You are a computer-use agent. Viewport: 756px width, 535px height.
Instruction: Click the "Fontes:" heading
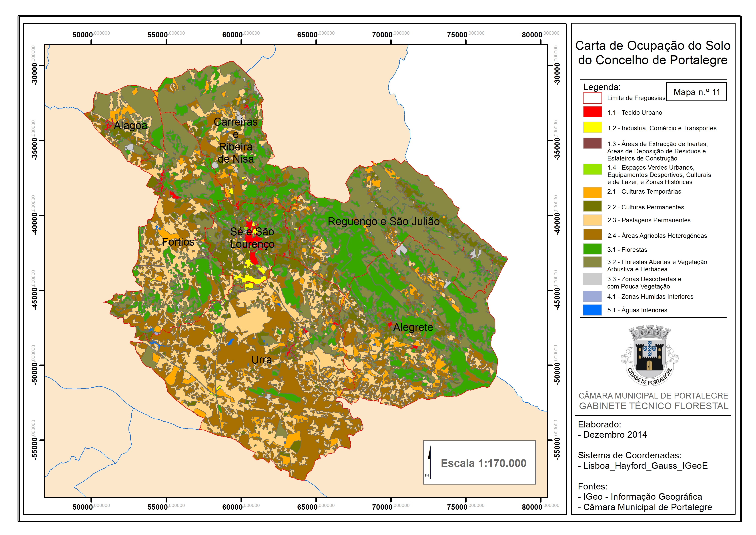(593, 486)
